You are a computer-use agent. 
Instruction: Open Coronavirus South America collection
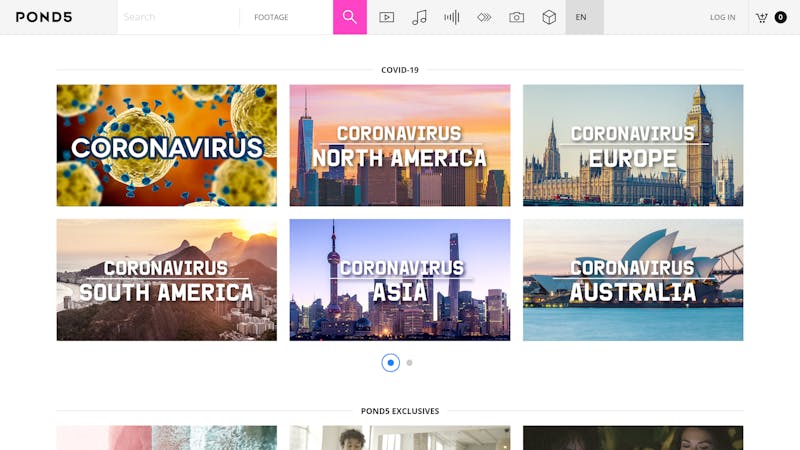coord(167,280)
